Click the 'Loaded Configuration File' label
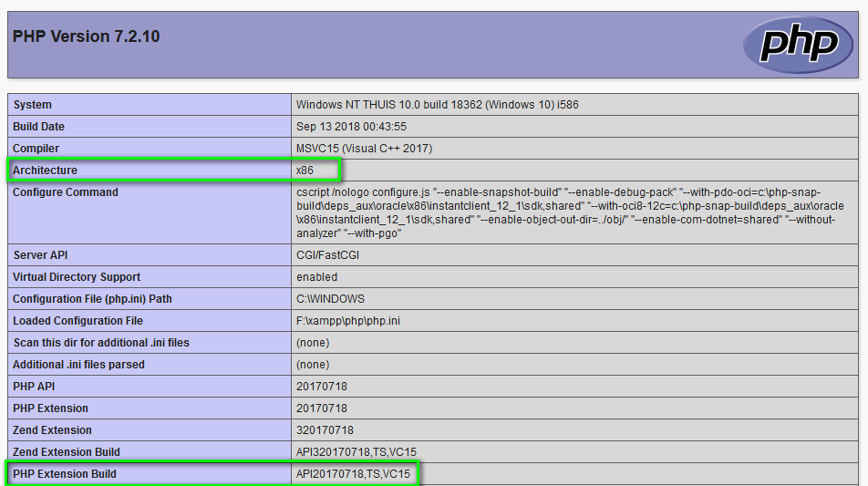868x486 pixels. click(x=78, y=320)
